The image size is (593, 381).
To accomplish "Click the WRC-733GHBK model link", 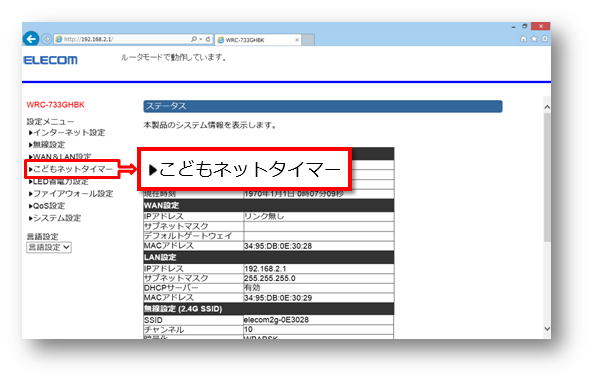I will (56, 105).
